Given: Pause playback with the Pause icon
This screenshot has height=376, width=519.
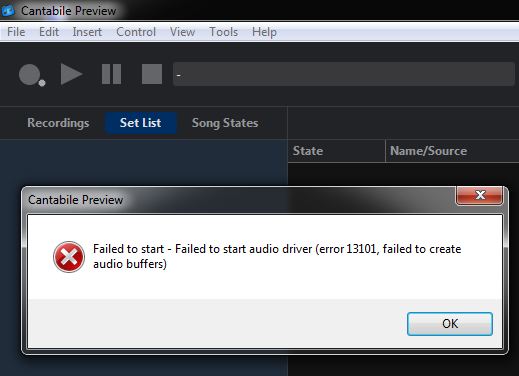Looking at the screenshot, I should [111, 74].
